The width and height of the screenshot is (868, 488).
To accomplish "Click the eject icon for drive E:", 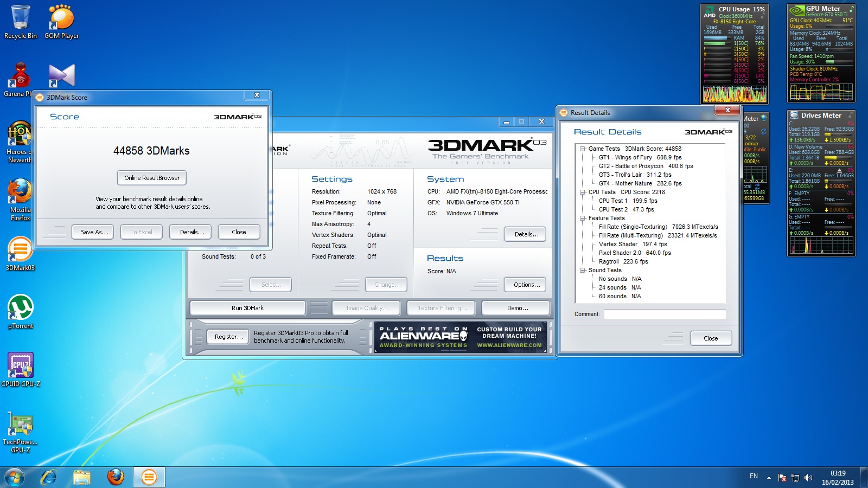I will pyautogui.click(x=839, y=171).
